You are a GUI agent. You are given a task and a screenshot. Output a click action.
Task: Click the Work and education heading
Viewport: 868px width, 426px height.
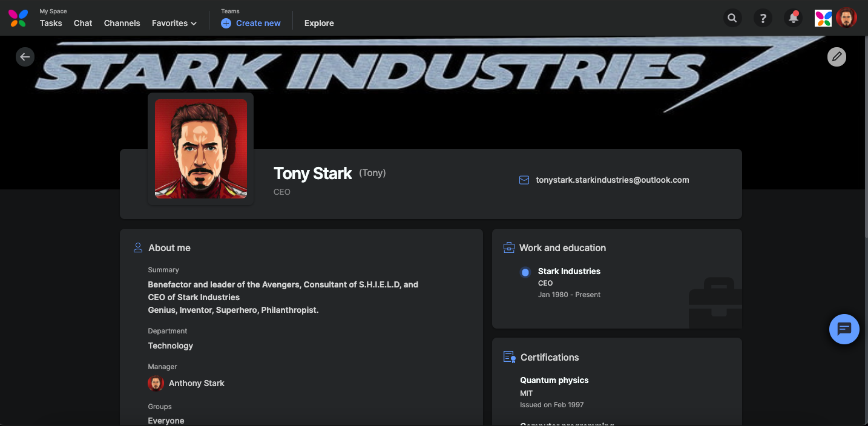[x=562, y=247]
